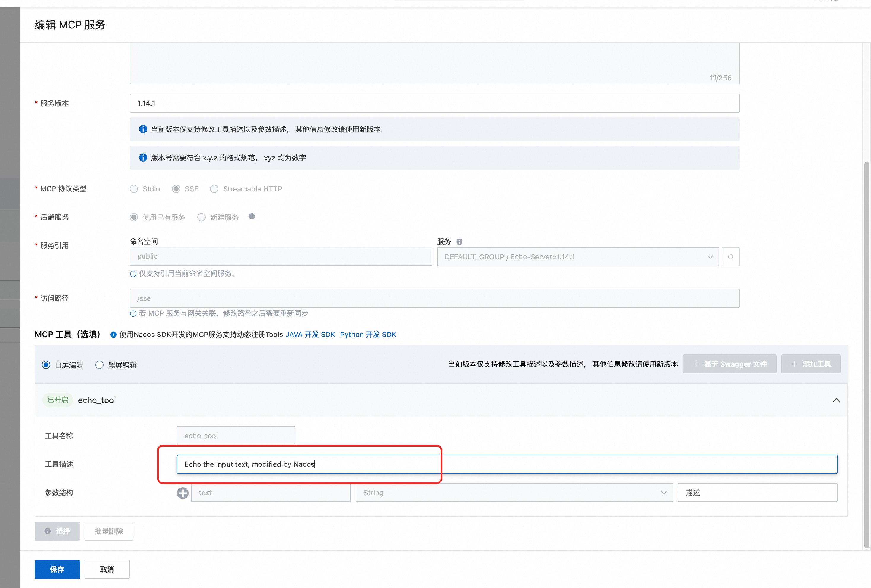Open the String parameter type dropdown
This screenshot has width=871, height=588.
pos(514,493)
